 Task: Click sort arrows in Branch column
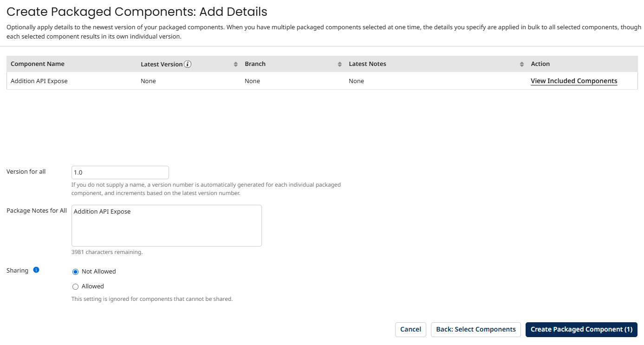pyautogui.click(x=340, y=64)
